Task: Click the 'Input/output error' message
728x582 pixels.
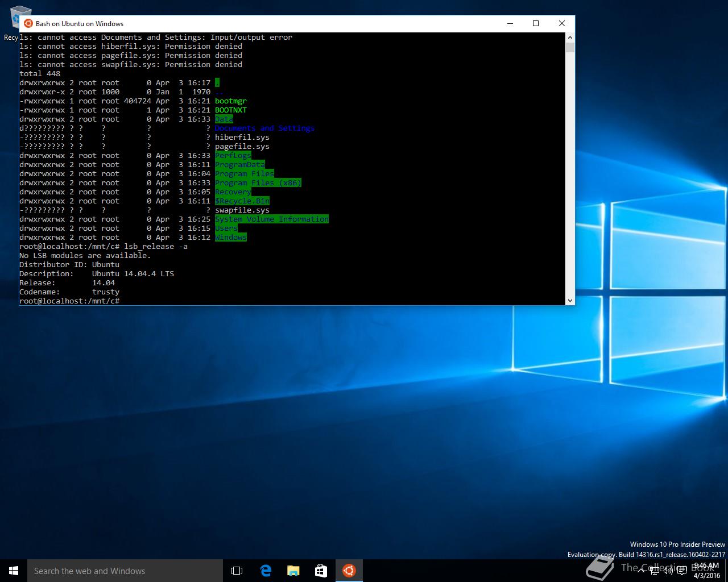Action: [251, 37]
